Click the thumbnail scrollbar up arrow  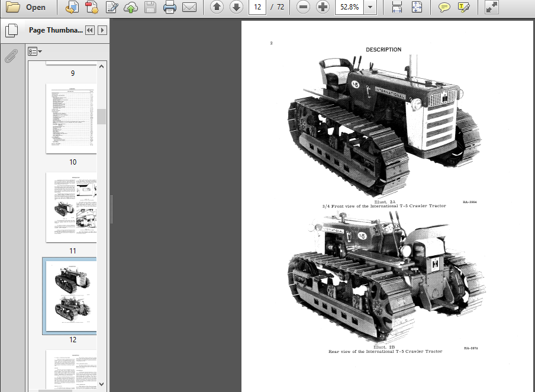[101, 66]
